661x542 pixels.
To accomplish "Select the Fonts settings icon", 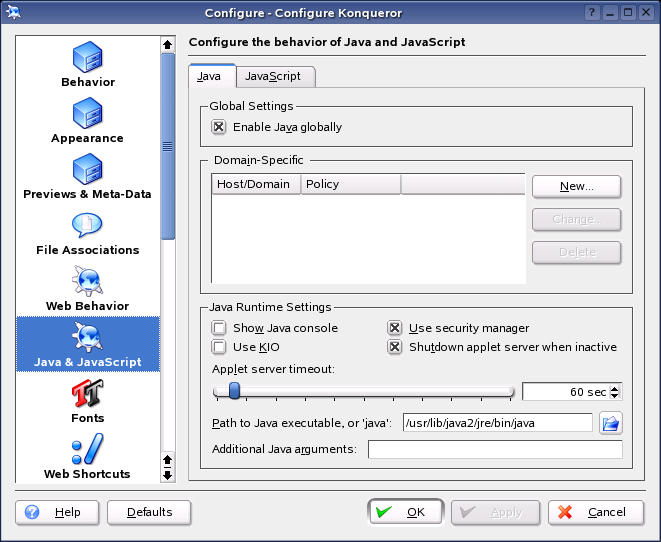I will tap(88, 395).
